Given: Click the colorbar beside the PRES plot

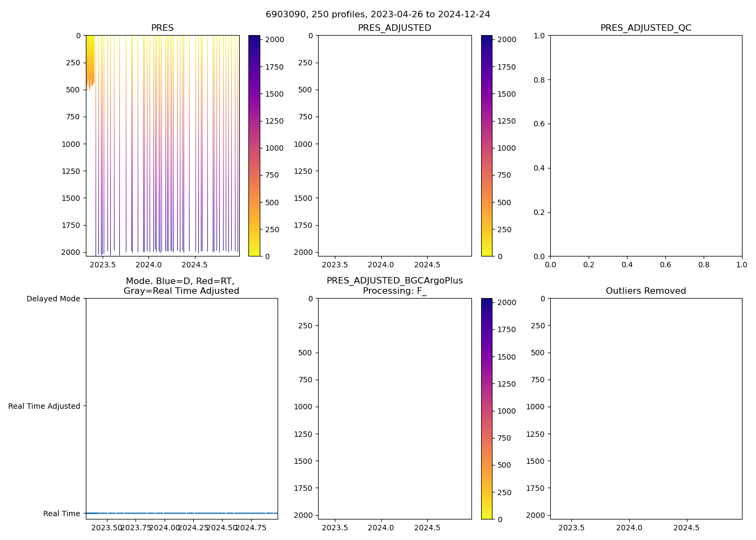Looking at the screenshot, I should 254,146.
